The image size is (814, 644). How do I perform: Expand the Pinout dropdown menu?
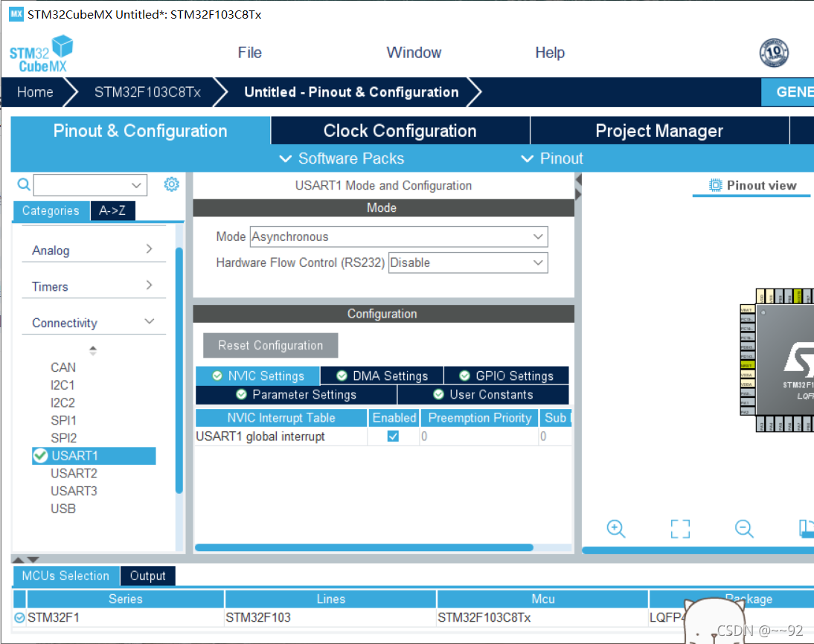coord(552,158)
